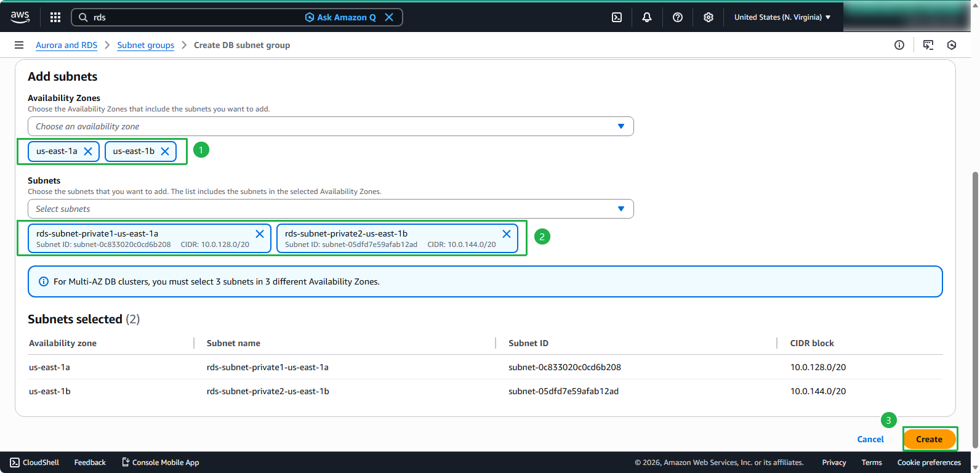Click the CIDR block column header
980x473 pixels.
(812, 343)
